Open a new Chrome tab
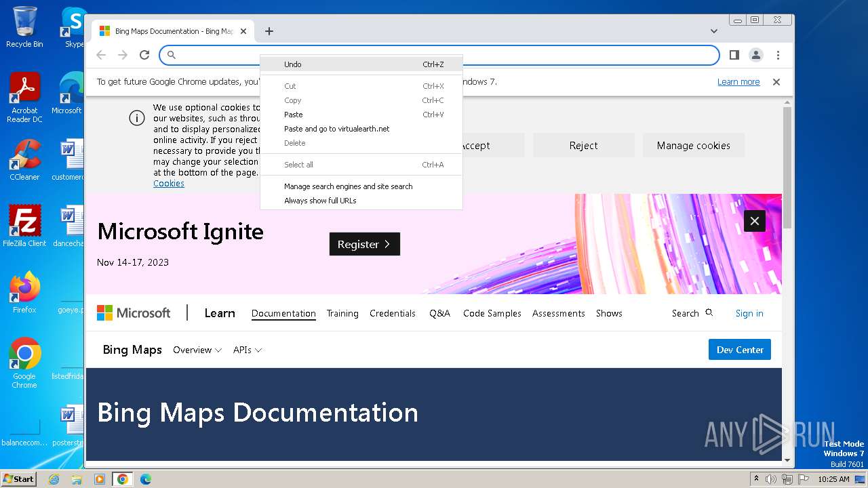 [x=269, y=31]
